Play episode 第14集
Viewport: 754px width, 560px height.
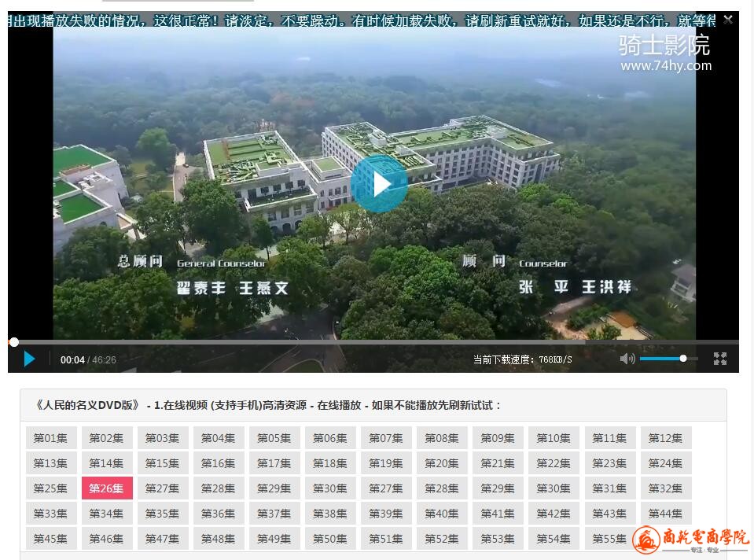point(107,462)
